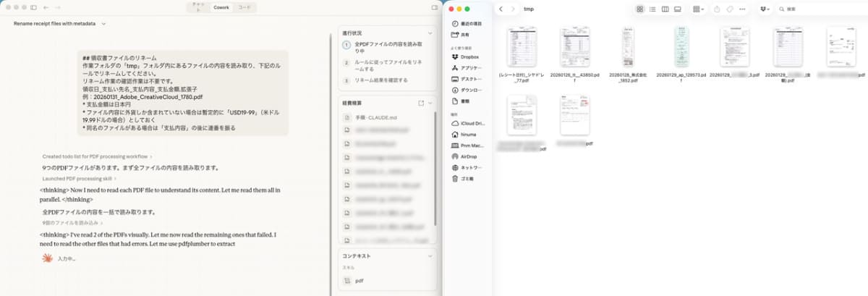
Task: Go forward with the Claude forward arrow
Action: pyautogui.click(x=57, y=7)
